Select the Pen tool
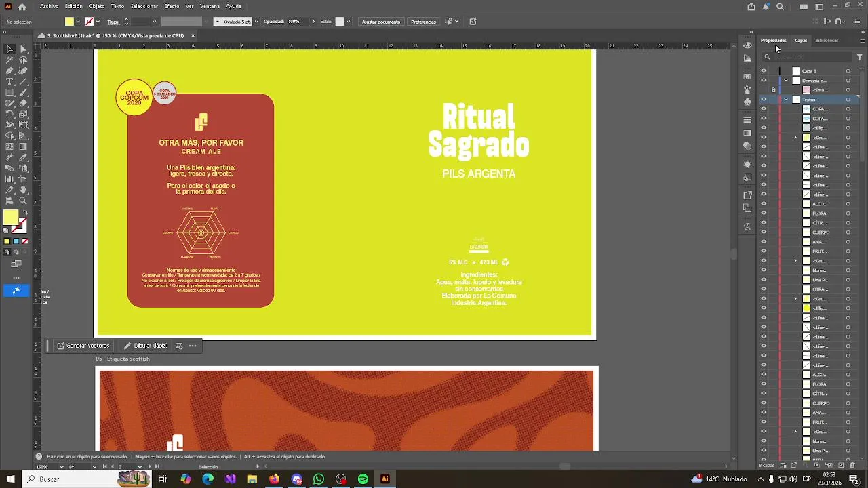The width and height of the screenshot is (868, 488). point(9,70)
